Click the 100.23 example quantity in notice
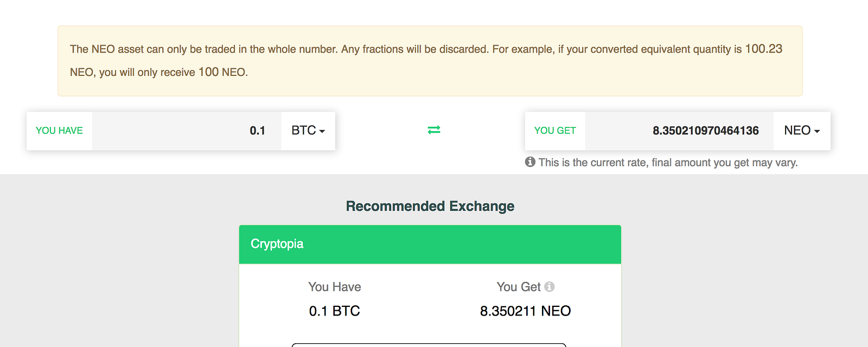This screenshot has width=868, height=347. coord(763,49)
